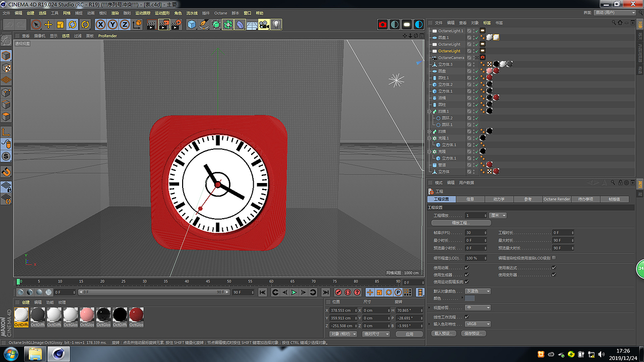Select the live selection arrow tool
The width and height of the screenshot is (644, 362).
tap(36, 24)
